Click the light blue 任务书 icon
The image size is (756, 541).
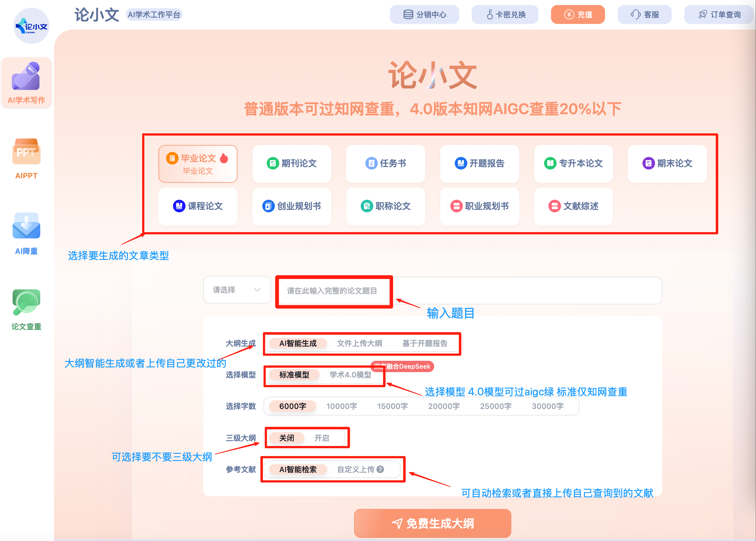point(371,163)
